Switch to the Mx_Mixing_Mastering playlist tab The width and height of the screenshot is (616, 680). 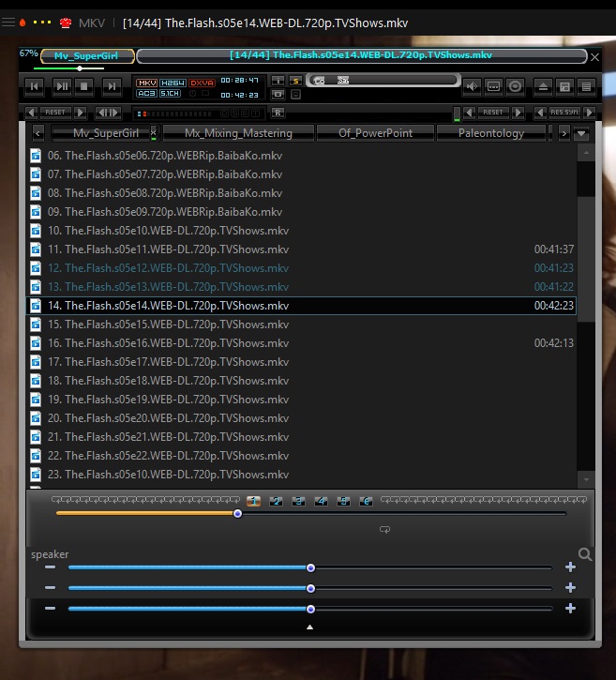click(x=238, y=133)
